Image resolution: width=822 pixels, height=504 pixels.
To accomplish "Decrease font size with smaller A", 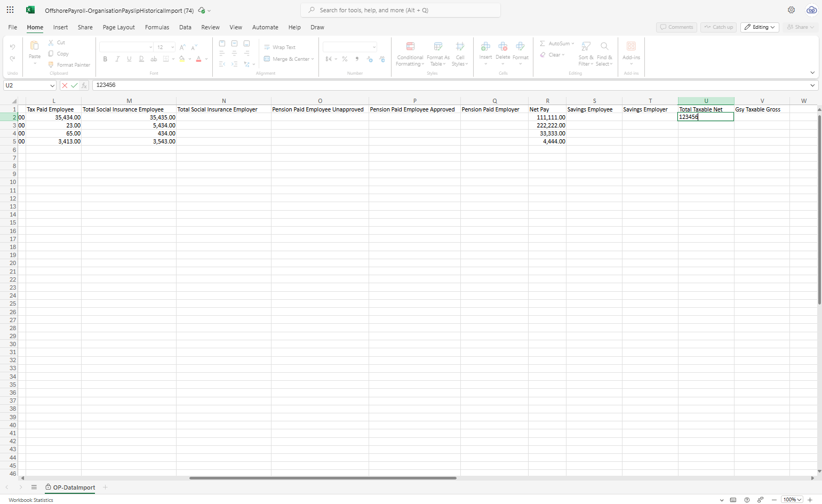I will (194, 47).
